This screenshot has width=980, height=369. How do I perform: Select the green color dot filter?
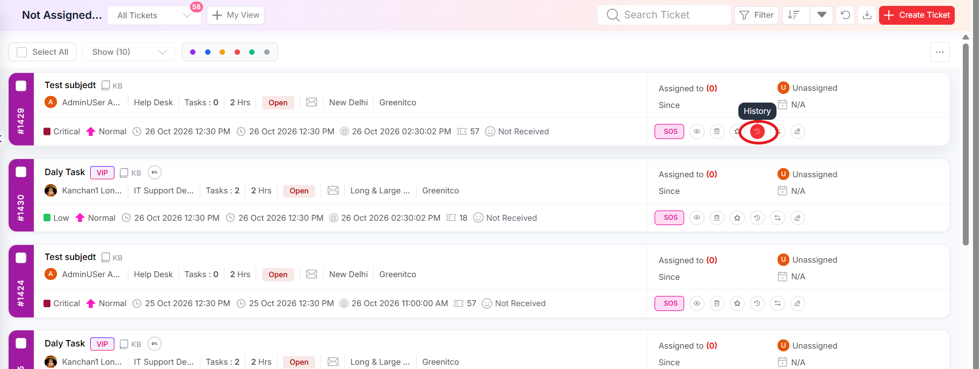pyautogui.click(x=252, y=52)
